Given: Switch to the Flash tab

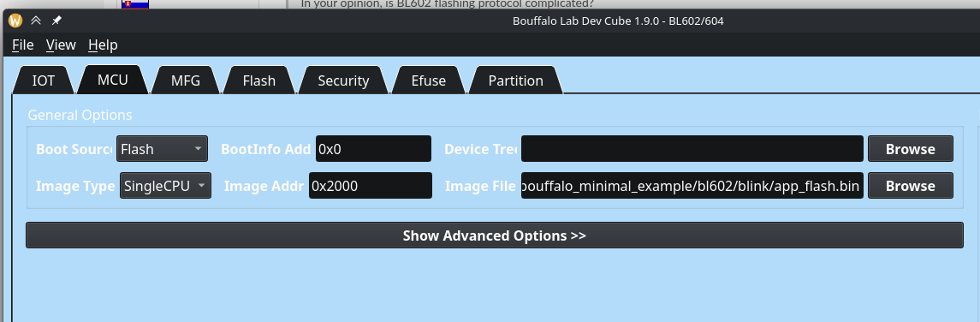Looking at the screenshot, I should pos(258,80).
